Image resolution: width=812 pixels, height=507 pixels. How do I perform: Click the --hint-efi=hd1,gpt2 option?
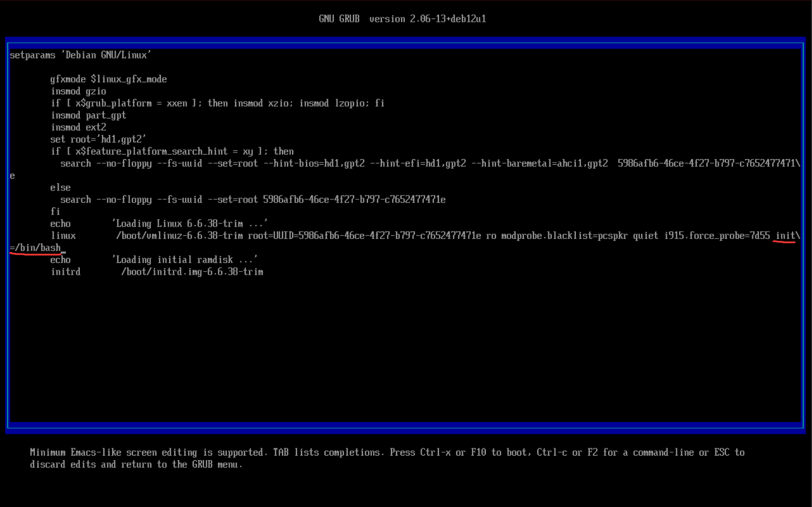[x=418, y=164]
